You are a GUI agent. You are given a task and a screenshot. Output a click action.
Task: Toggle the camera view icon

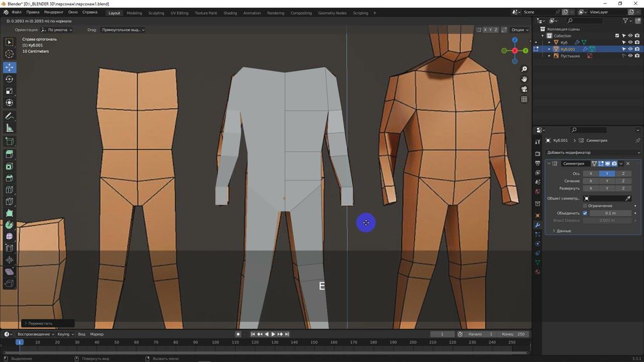(x=524, y=89)
